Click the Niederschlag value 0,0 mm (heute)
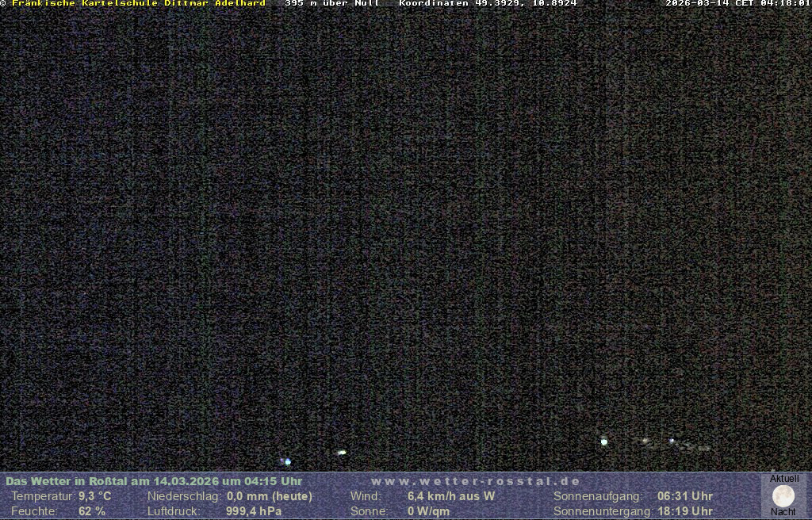 pyautogui.click(x=270, y=496)
